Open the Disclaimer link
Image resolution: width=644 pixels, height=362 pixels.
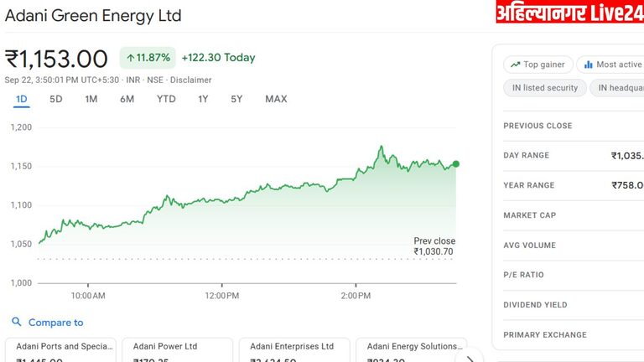191,80
